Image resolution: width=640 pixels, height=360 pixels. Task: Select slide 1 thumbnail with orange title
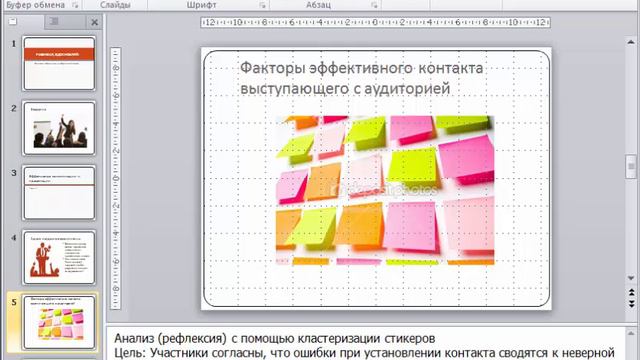[x=59, y=63]
